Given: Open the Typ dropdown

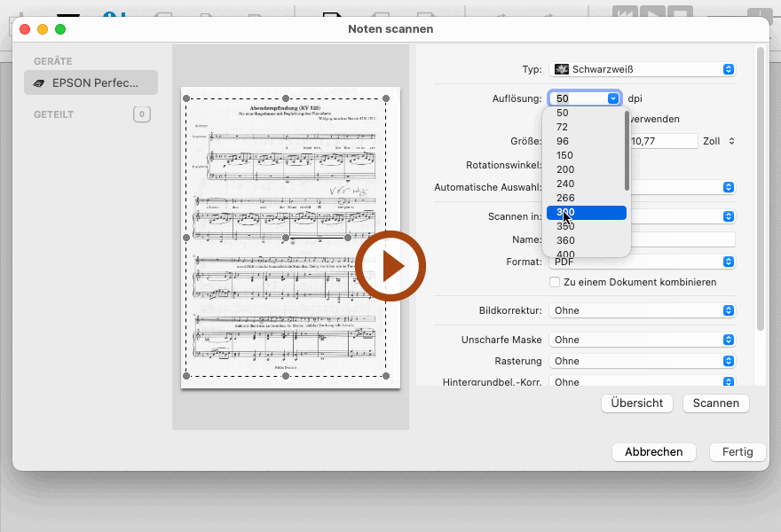Looking at the screenshot, I should (x=643, y=69).
